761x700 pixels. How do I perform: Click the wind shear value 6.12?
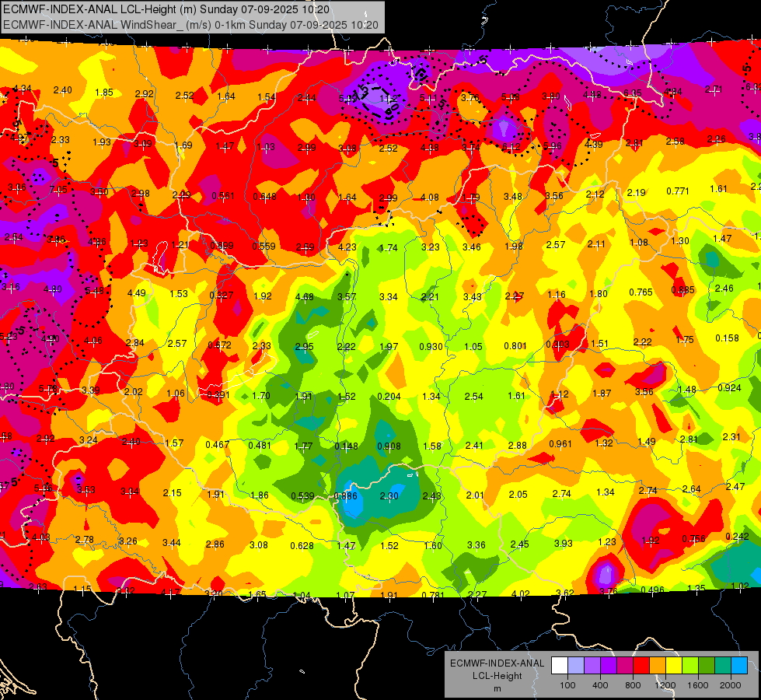(x=511, y=147)
